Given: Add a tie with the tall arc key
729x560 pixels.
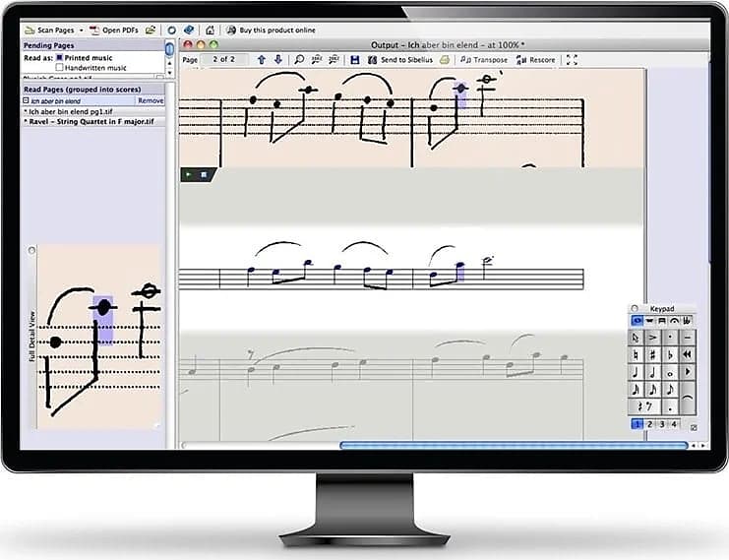Looking at the screenshot, I should click(x=688, y=398).
